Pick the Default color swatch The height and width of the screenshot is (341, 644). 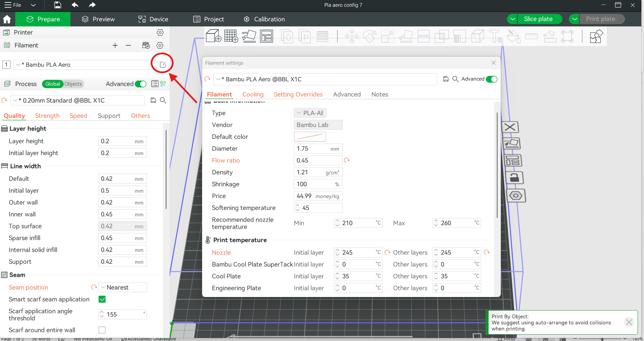click(x=310, y=136)
